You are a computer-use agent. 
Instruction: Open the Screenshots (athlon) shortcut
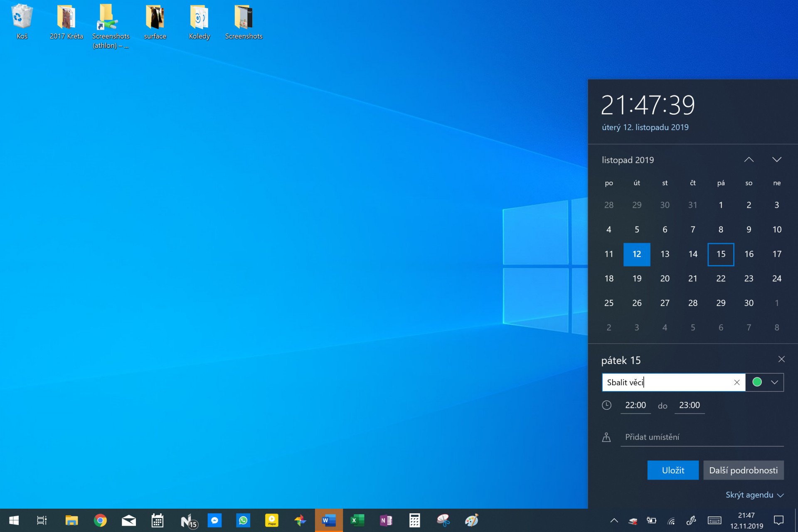click(111, 26)
